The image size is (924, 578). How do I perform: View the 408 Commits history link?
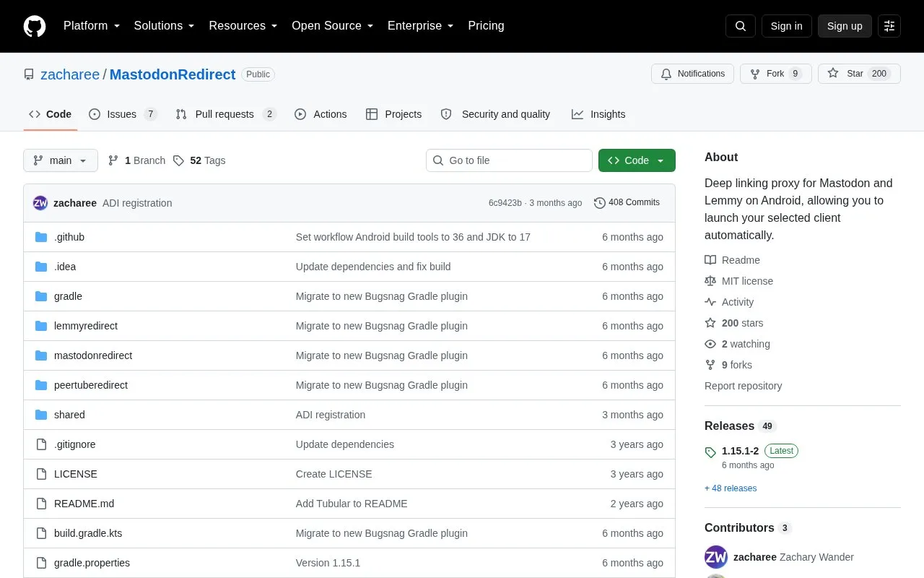pos(627,203)
